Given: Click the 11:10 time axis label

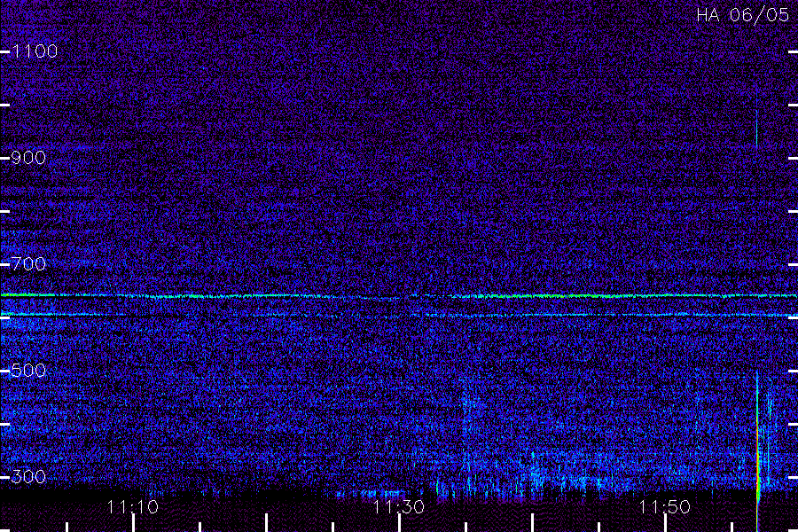Looking at the screenshot, I should (133, 507).
